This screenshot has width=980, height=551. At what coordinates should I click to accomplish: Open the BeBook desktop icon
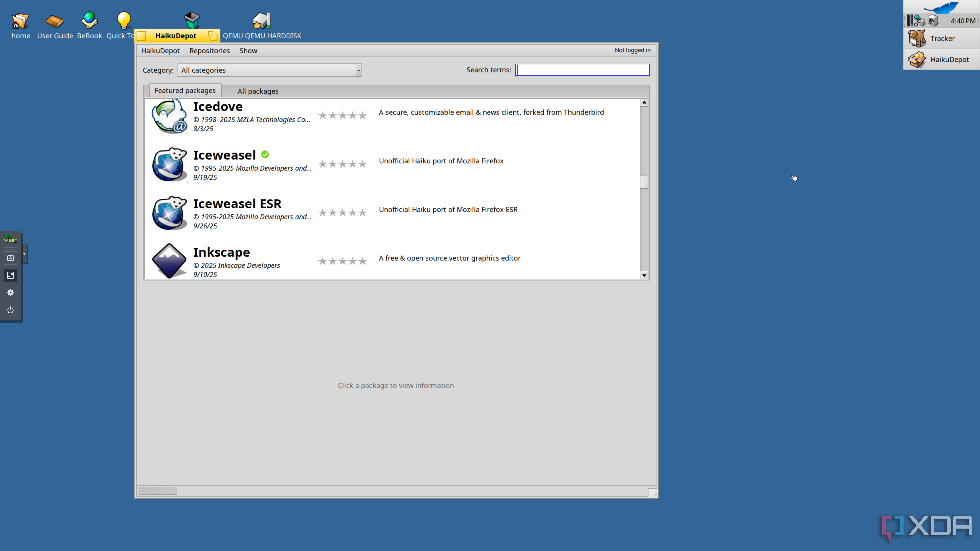pyautogui.click(x=89, y=20)
